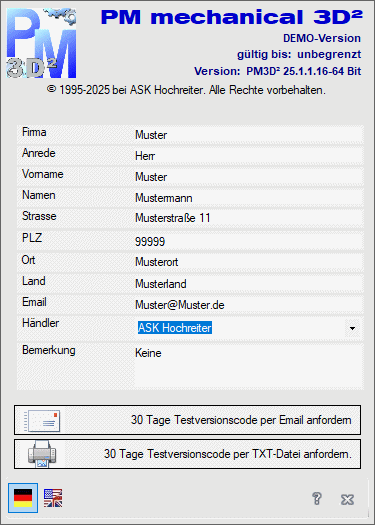Click the 'gültig bis: unbegrenzt' text
375x525 pixels.
(x=299, y=55)
